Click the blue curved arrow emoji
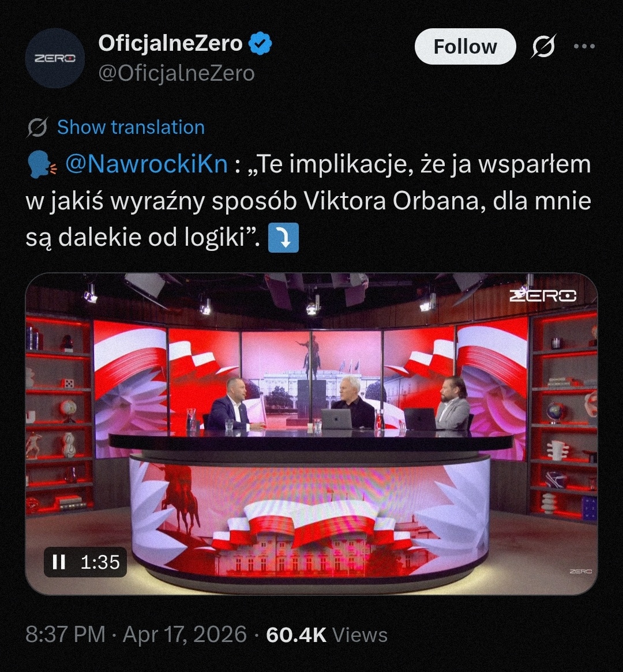623x672 pixels. [283, 238]
